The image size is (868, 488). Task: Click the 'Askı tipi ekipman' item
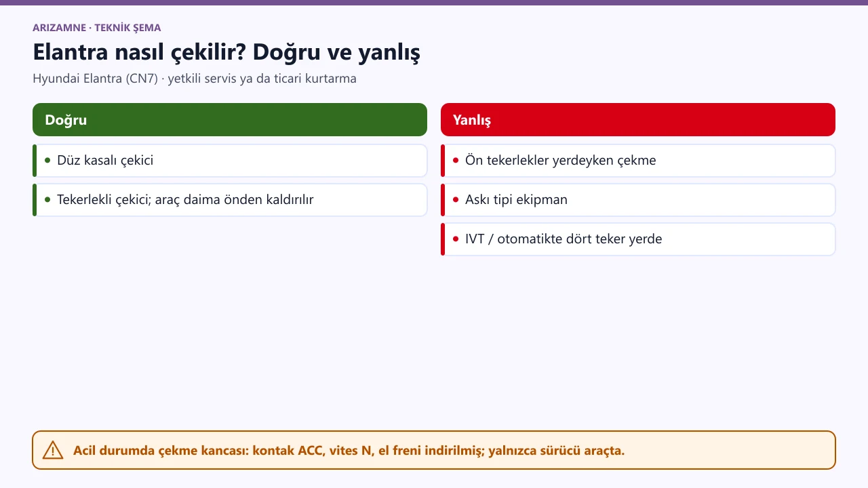click(x=638, y=200)
